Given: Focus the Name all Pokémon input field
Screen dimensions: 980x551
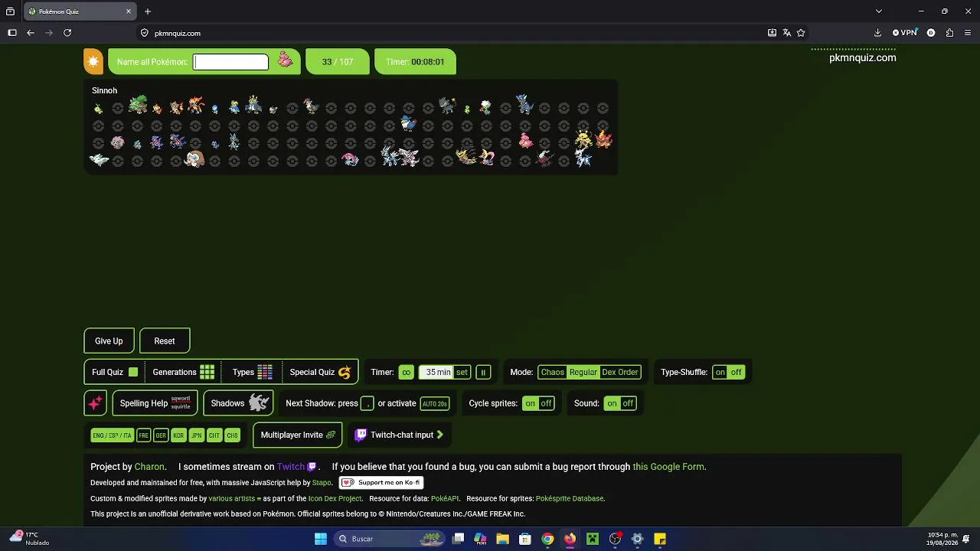Looking at the screenshot, I should point(231,62).
